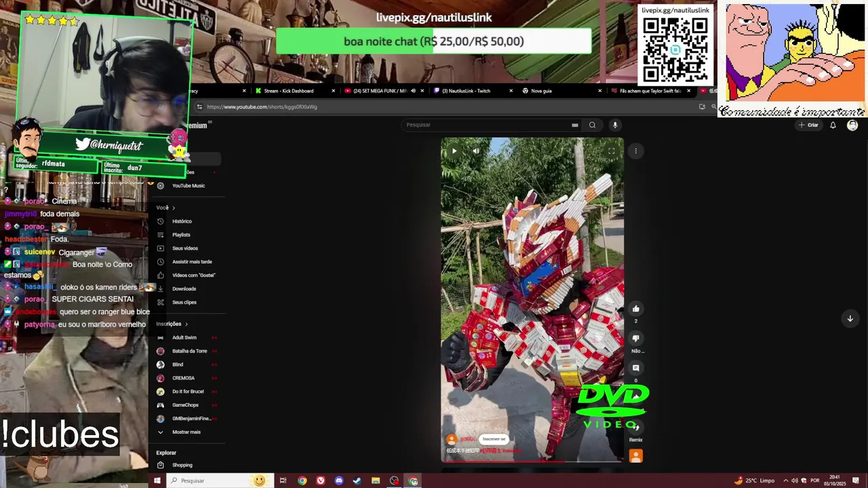Show hidden system tray icons
The image size is (868, 488).
point(785,481)
